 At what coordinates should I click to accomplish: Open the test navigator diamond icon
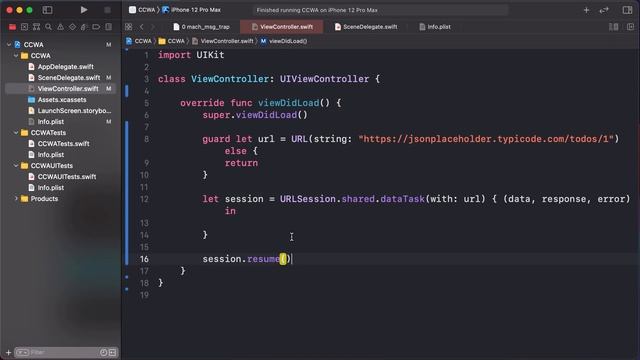(72, 27)
